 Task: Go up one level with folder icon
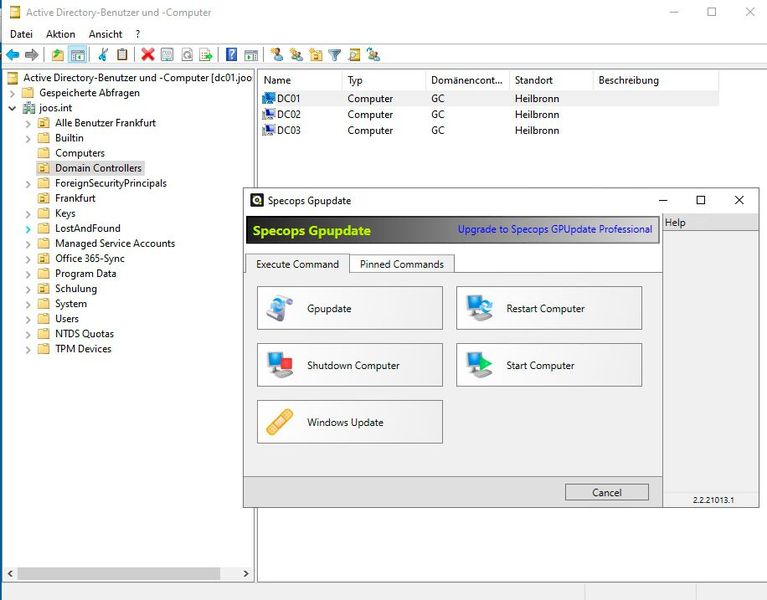[x=58, y=55]
